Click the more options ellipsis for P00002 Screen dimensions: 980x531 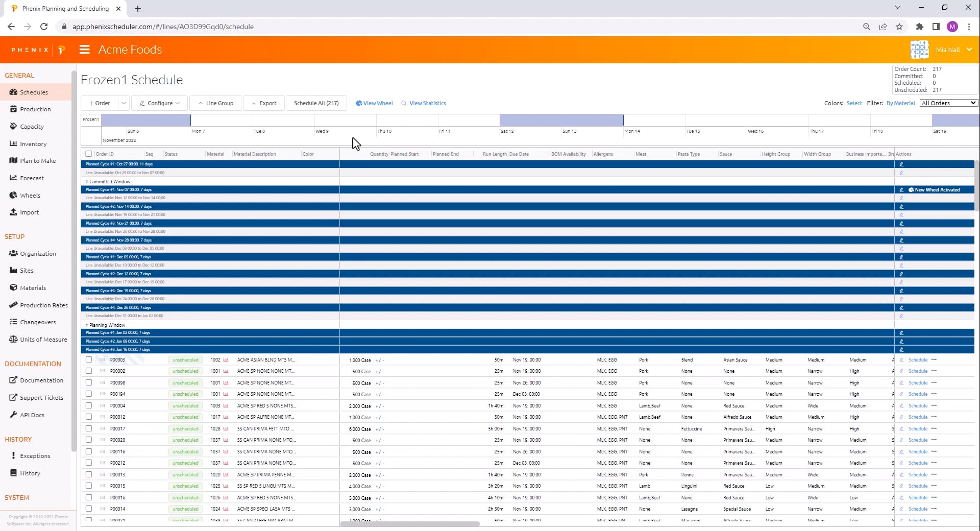pyautogui.click(x=934, y=371)
